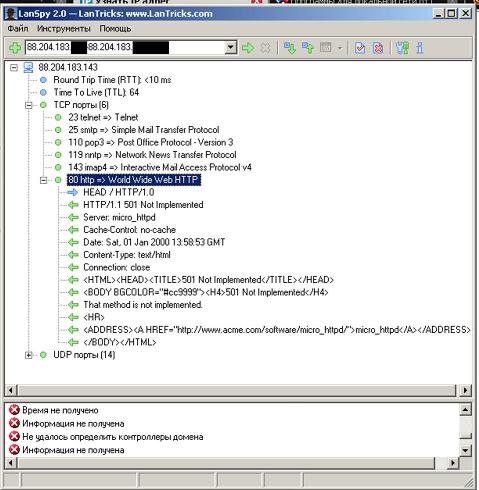
Task: Click the greyed stop scan X icon
Action: [x=265, y=48]
